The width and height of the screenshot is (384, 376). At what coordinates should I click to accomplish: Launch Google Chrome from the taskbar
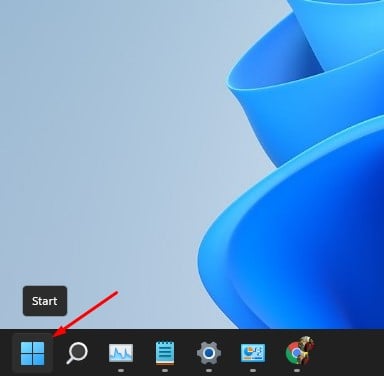[297, 353]
